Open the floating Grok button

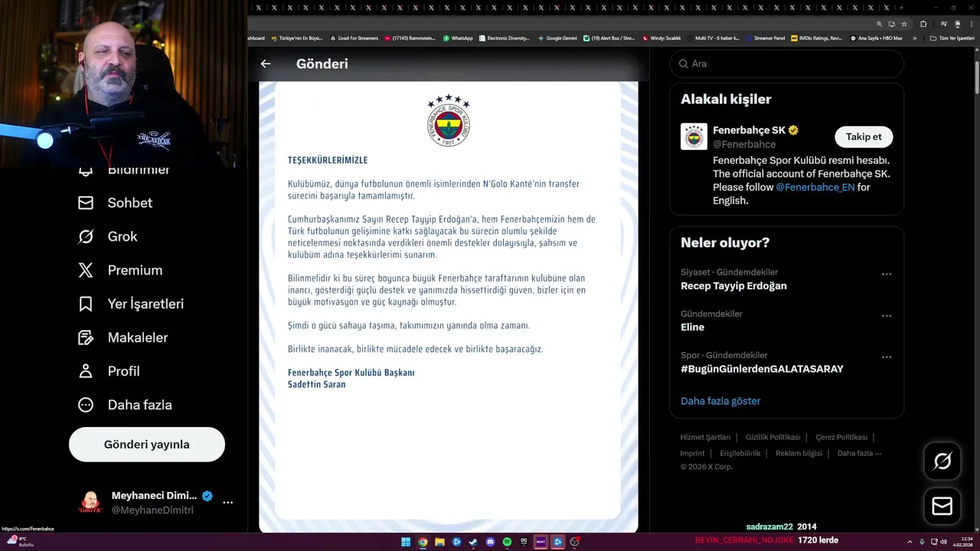point(942,461)
